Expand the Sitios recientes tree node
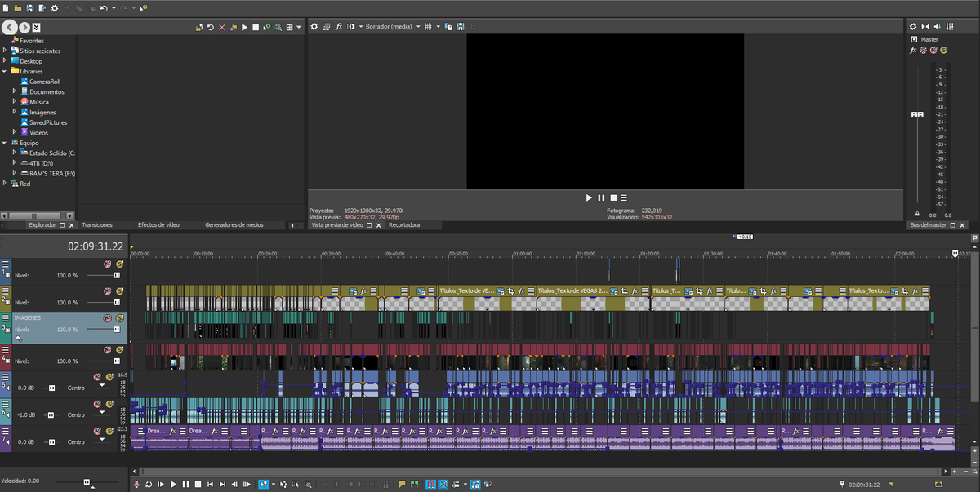Image resolution: width=980 pixels, height=492 pixels. (4, 51)
